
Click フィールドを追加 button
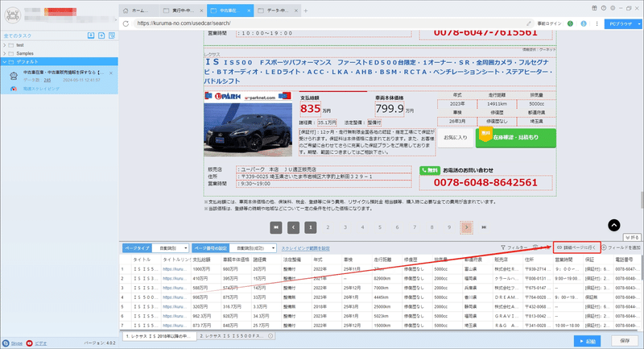tap(621, 247)
